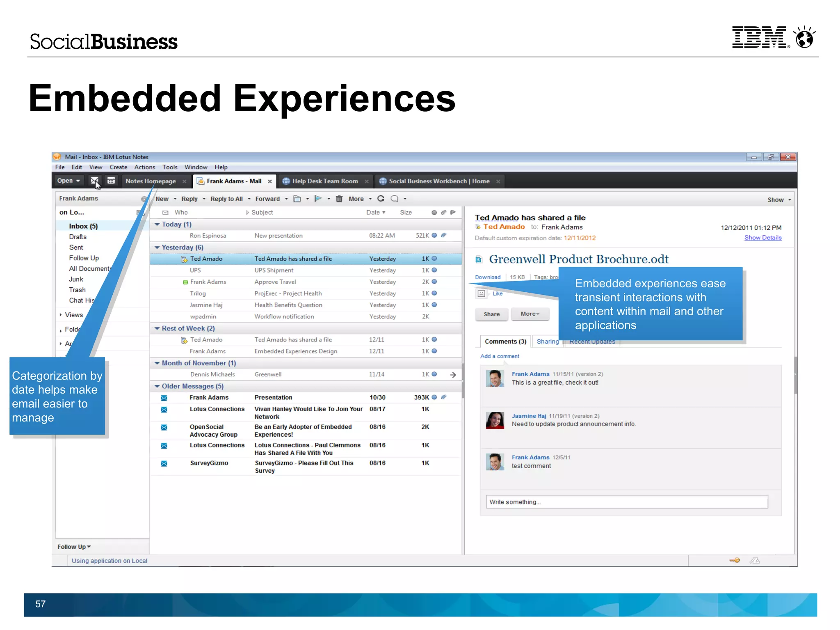Switch to Help Desk Team Room tab

325,181
